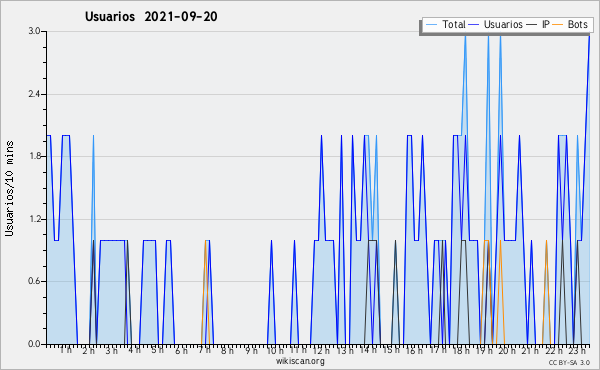Click the '22 h' x-axis label
Image resolution: width=600 pixels, height=370 pixels.
[x=554, y=351]
